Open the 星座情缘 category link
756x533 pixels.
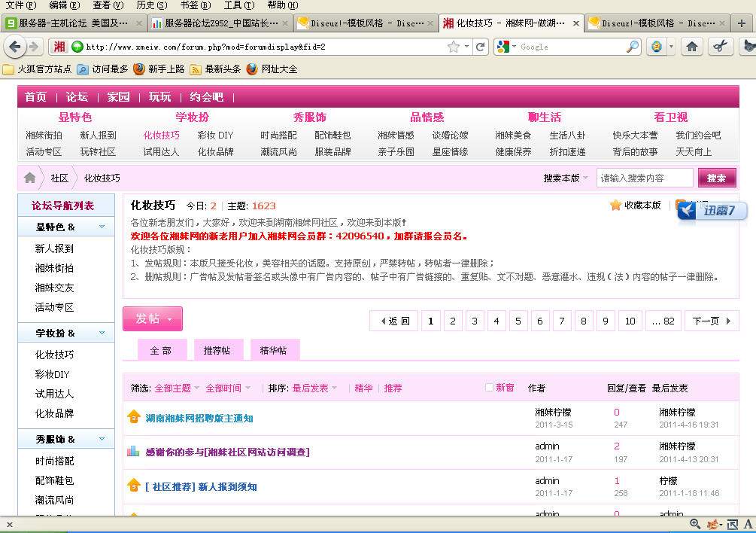450,152
